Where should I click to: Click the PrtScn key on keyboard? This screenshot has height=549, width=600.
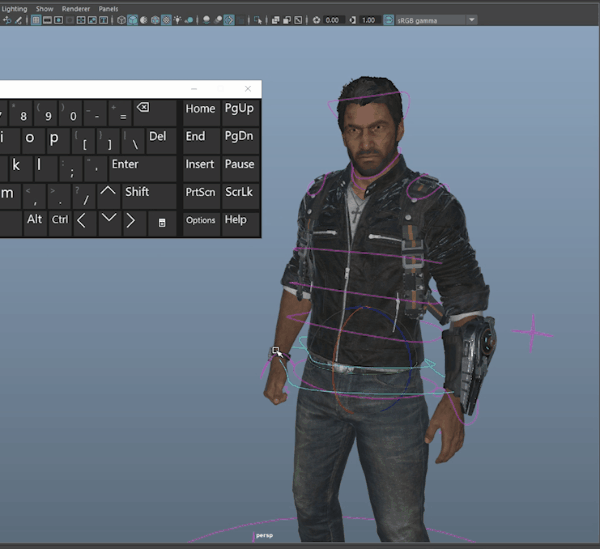pos(201,196)
